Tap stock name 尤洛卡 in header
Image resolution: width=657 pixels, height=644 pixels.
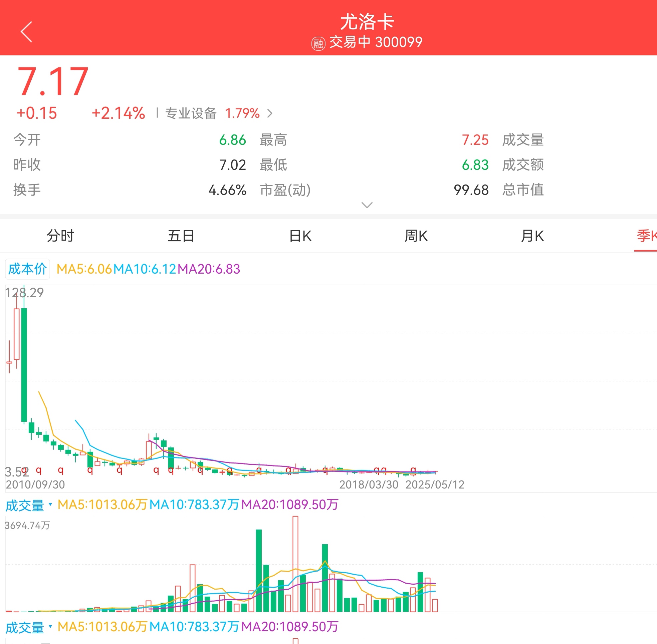[x=367, y=22]
